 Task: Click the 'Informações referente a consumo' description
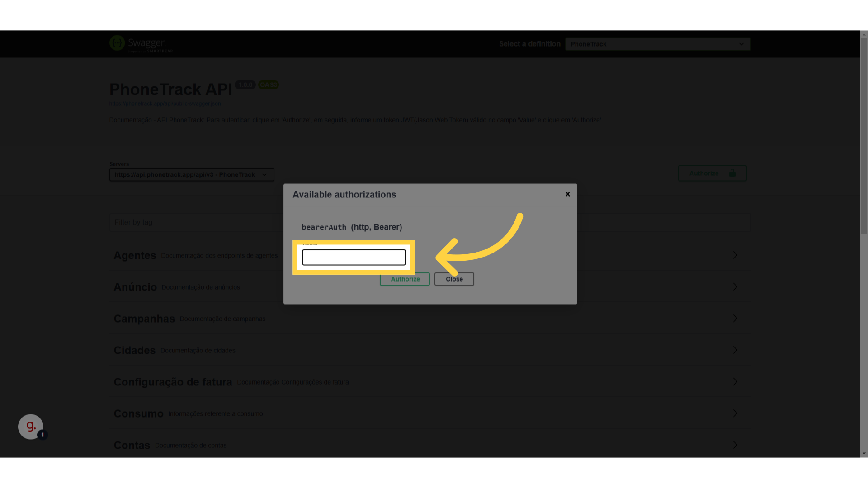216,414
